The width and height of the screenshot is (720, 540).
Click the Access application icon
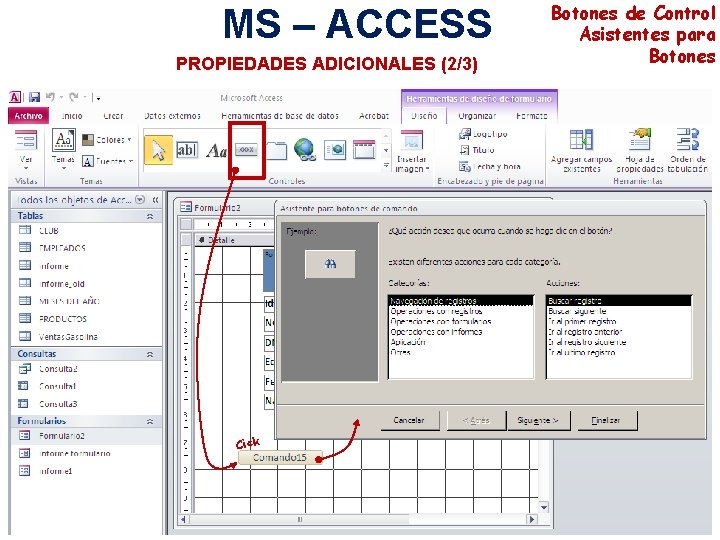pyautogui.click(x=15, y=97)
